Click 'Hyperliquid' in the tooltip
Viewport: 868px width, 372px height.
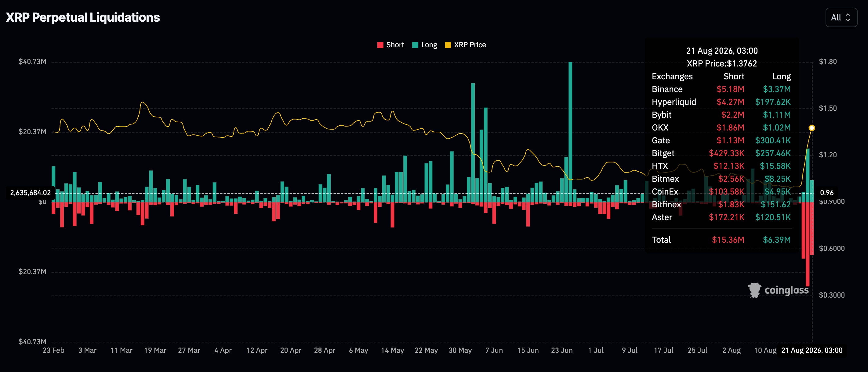click(x=674, y=102)
